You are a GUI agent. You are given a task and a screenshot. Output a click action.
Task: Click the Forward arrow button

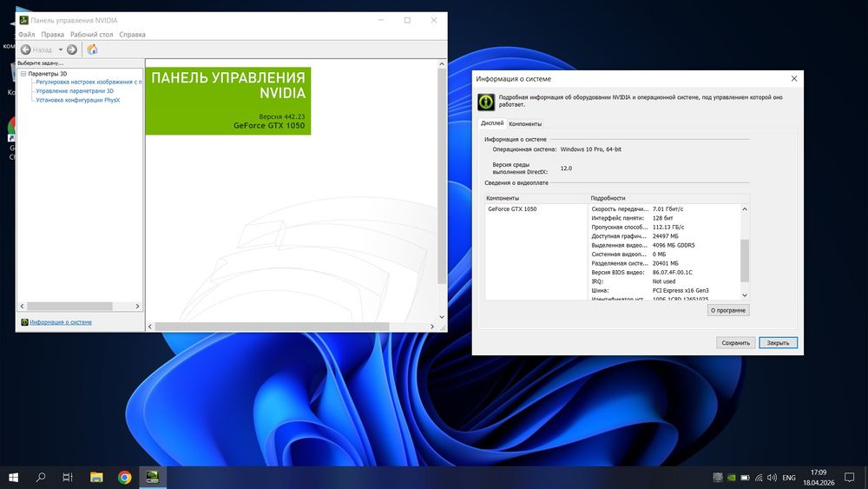tap(72, 50)
